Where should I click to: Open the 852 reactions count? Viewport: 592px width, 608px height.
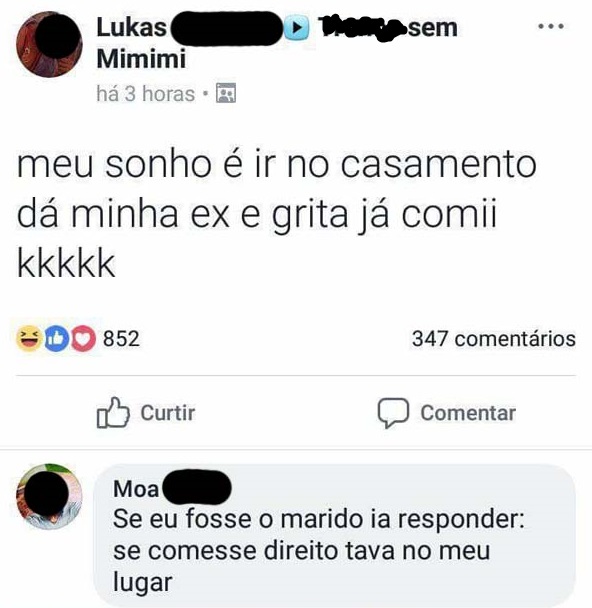[x=121, y=339]
